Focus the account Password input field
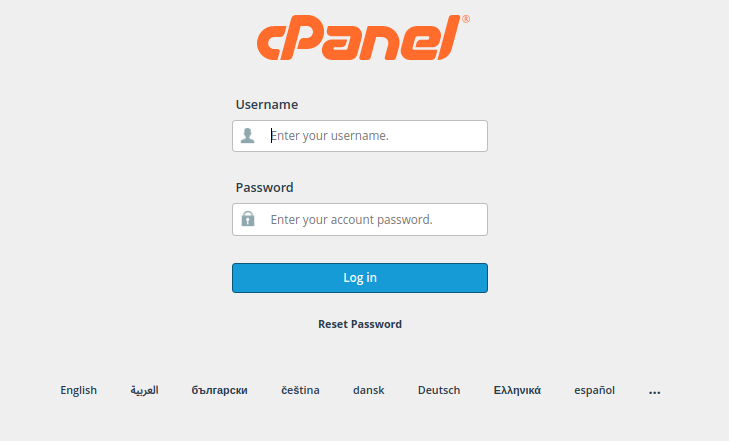 click(375, 220)
